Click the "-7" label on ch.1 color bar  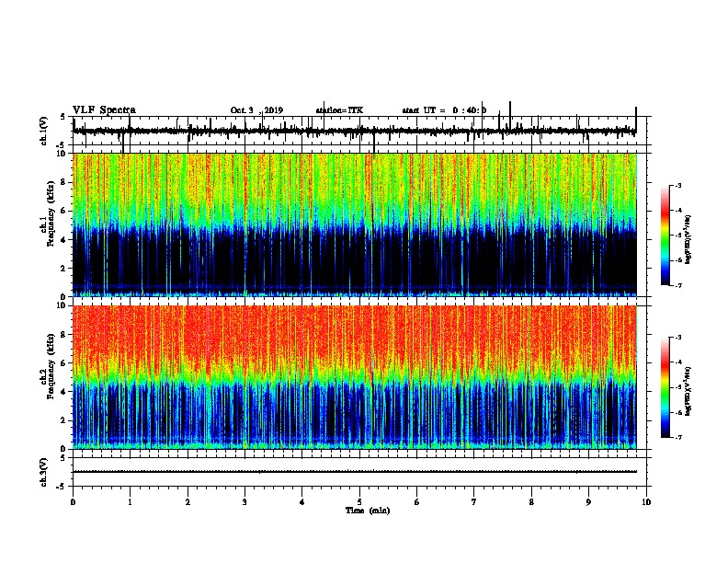click(678, 285)
